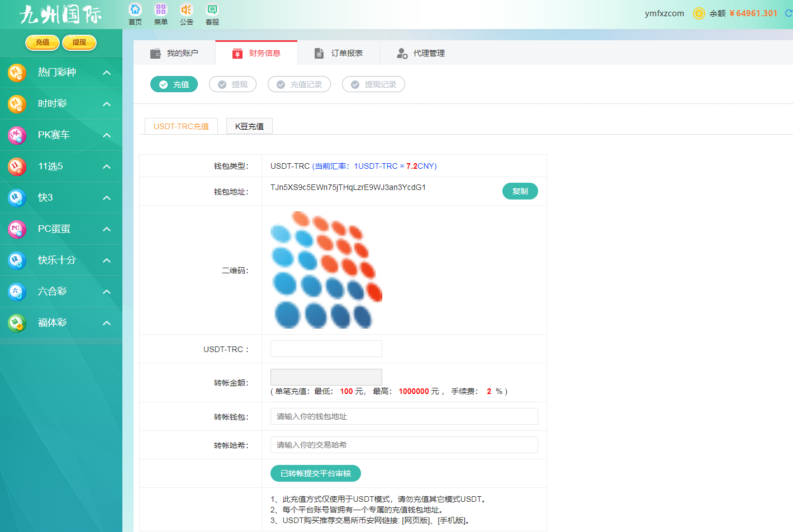The image size is (793, 532).
Task: Click the 转帐钱包 address input field
Action: (x=404, y=416)
